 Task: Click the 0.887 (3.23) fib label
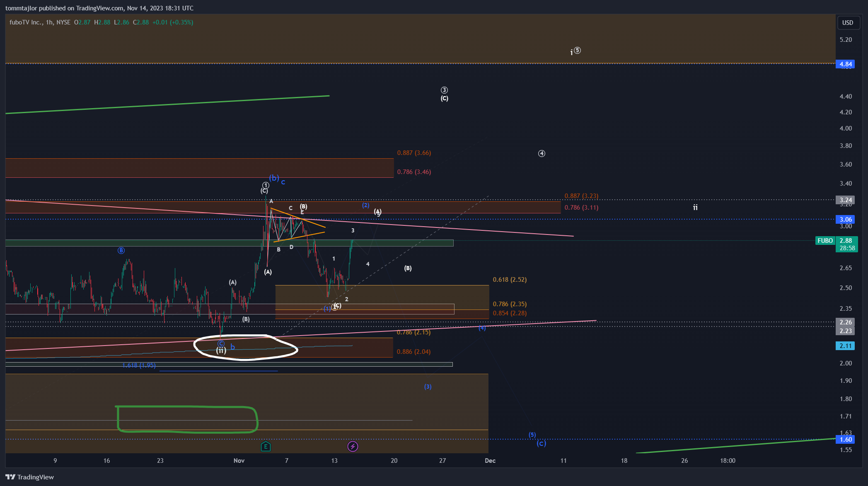[581, 196]
